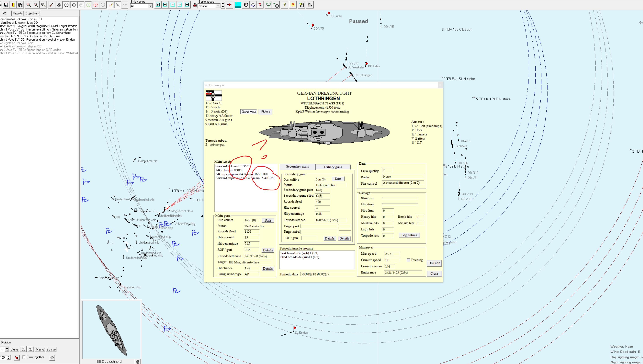Click the main guns Data button

click(x=268, y=220)
